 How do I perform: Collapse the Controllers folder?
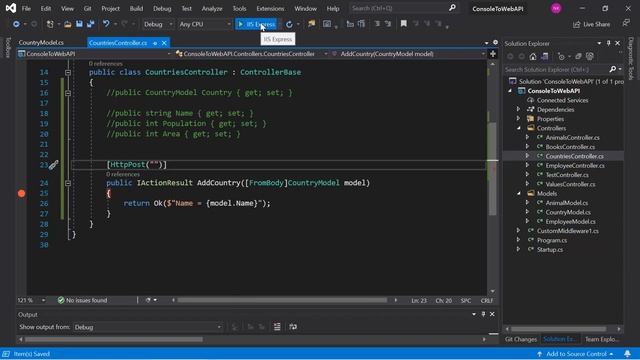tap(519, 128)
